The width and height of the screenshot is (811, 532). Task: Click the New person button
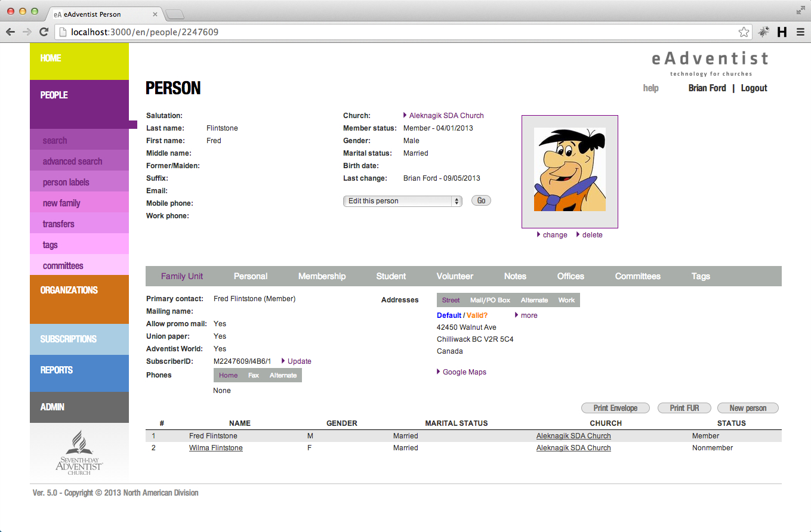748,408
